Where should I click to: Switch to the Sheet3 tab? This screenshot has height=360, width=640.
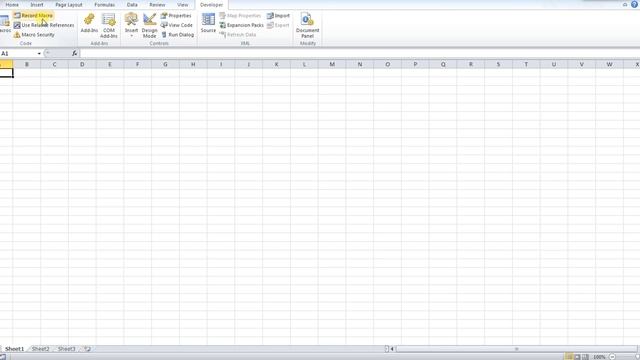coord(67,349)
